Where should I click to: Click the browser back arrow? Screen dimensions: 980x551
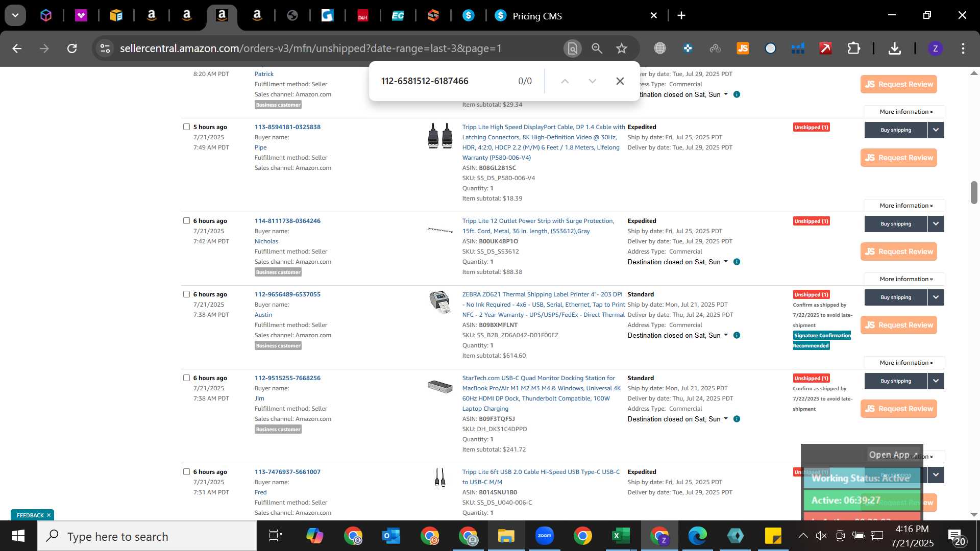pyautogui.click(x=17, y=48)
